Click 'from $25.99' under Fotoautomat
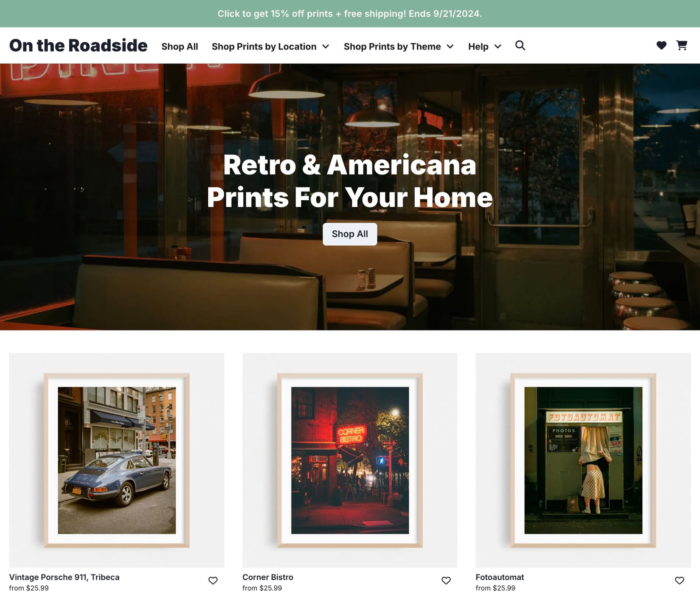Screen dimensions: 700x609 click(495, 588)
